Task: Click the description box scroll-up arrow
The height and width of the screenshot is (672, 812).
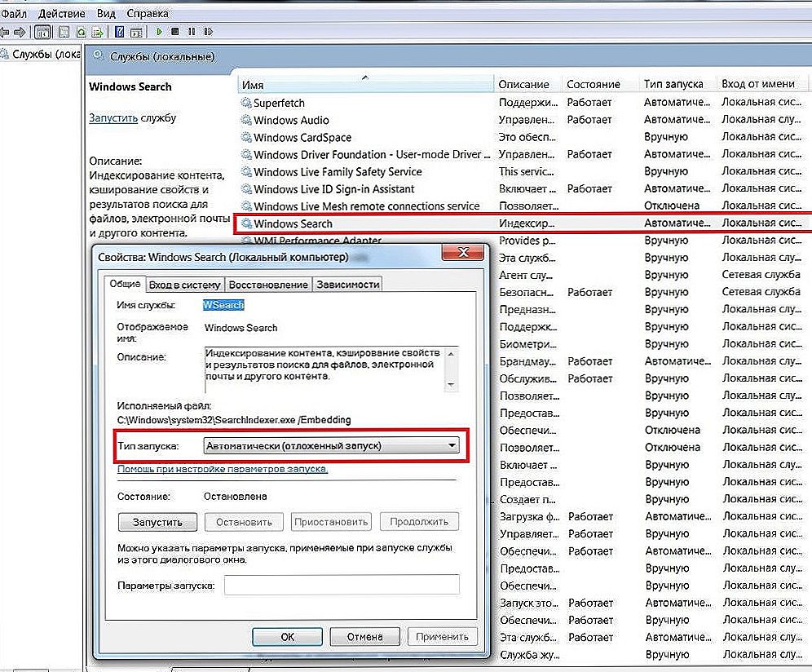Action: [451, 354]
